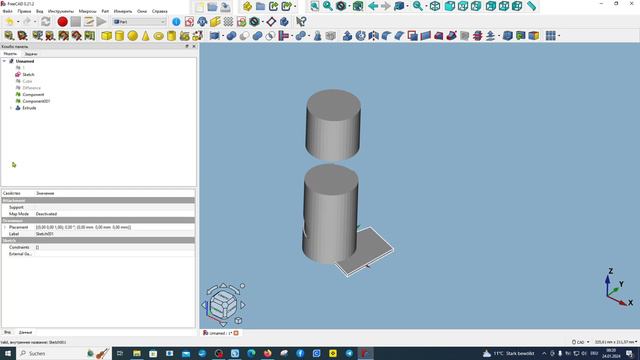The width and height of the screenshot is (640, 360).
Task: Click the blue info icon
Action: pos(176,22)
